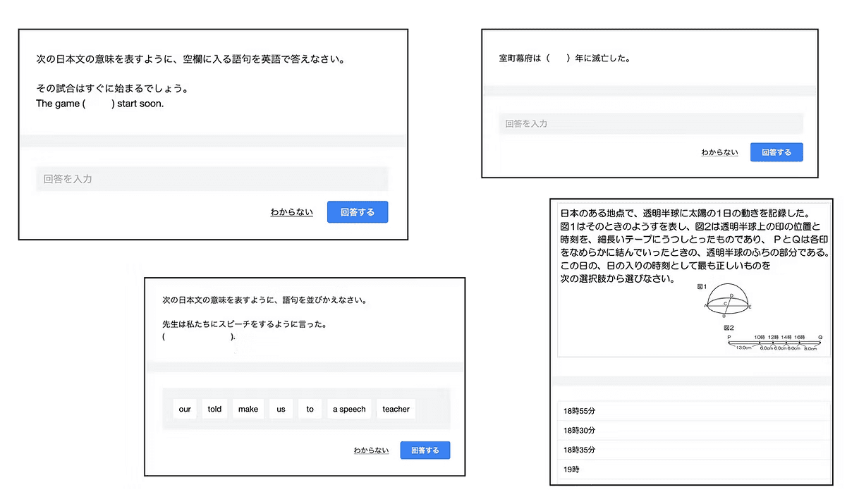Select the word chip 'our'
The image size is (859, 504).
tap(184, 409)
